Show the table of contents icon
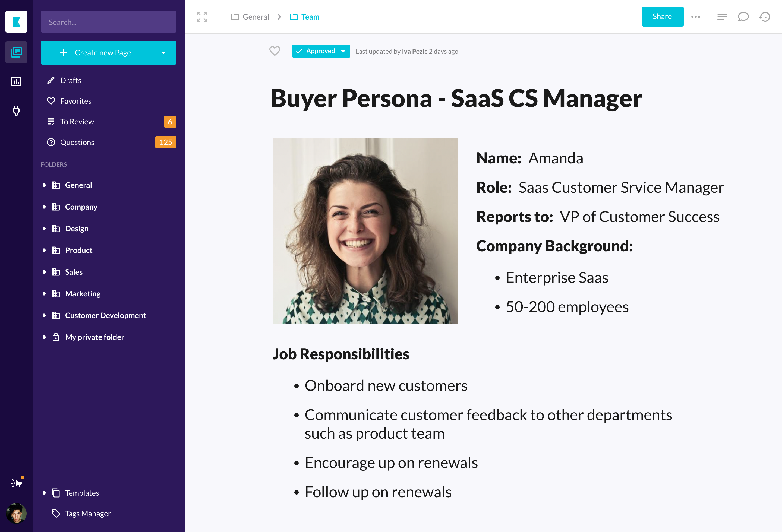 point(722,17)
